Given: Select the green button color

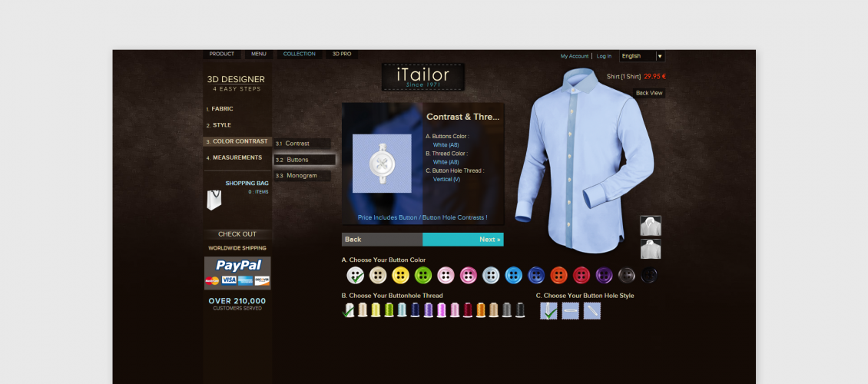Looking at the screenshot, I should pos(423,275).
